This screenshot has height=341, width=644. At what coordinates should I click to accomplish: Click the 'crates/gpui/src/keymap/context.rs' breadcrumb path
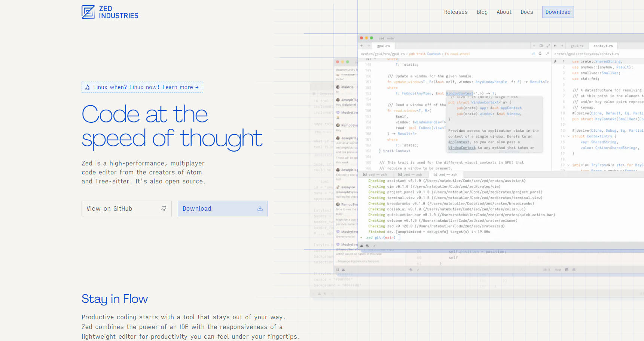586,54
